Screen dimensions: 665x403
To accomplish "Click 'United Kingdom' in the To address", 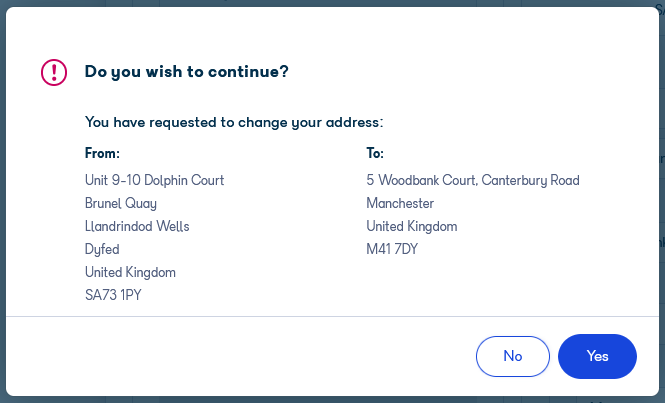I will tap(412, 227).
